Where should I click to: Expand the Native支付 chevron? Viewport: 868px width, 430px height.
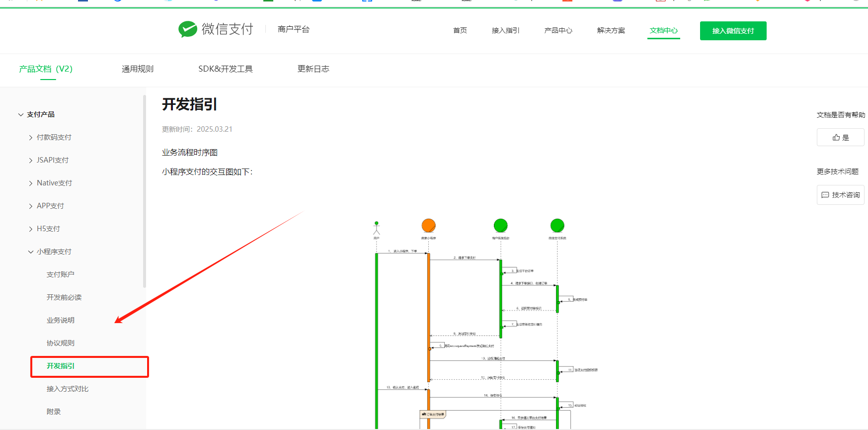pos(31,183)
